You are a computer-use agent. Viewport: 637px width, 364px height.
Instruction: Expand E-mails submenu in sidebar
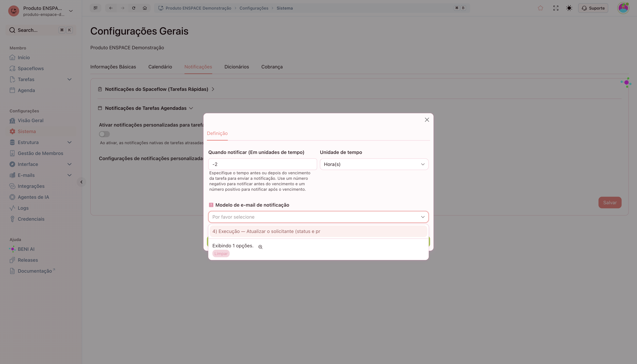click(69, 175)
